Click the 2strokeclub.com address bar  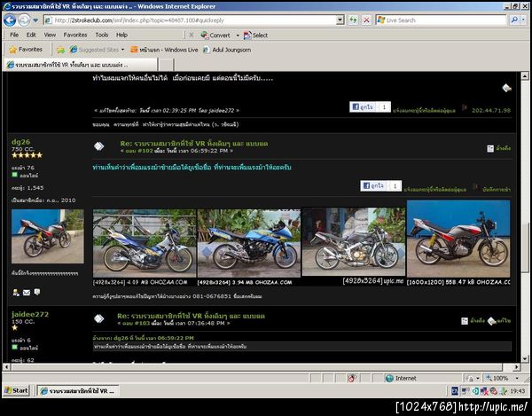point(190,20)
